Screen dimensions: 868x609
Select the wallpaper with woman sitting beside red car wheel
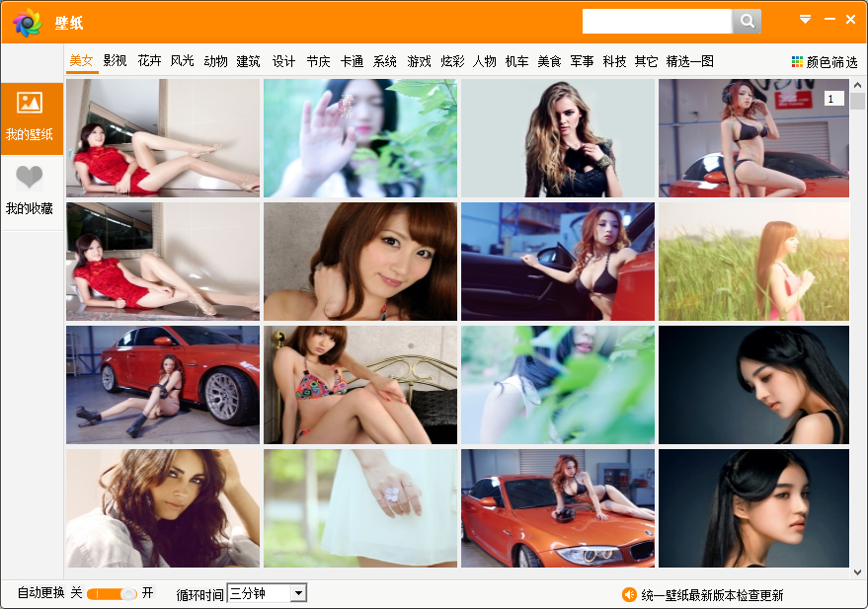(163, 384)
